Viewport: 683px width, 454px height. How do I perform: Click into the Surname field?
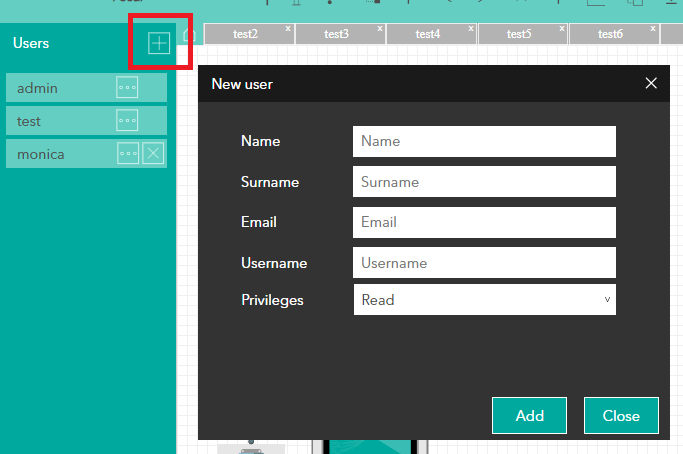484,182
